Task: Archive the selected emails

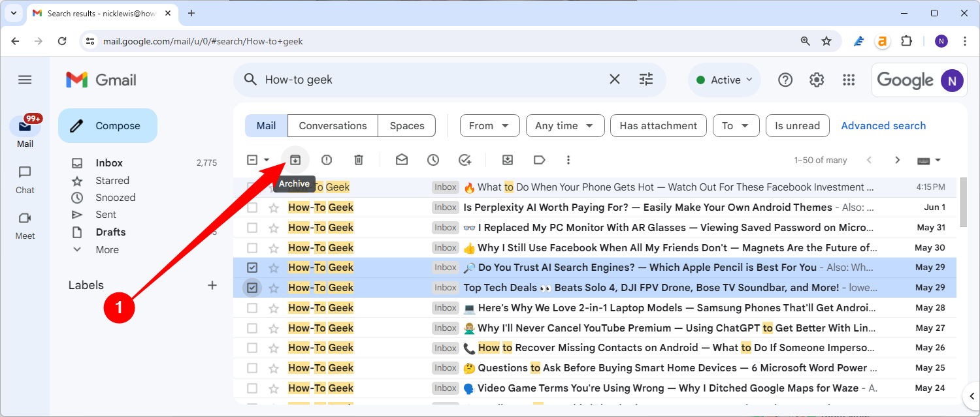Action: coord(295,159)
